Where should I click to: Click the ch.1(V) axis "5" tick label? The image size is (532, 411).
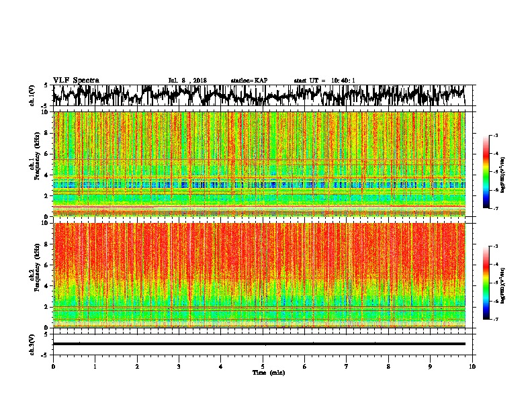point(46,85)
